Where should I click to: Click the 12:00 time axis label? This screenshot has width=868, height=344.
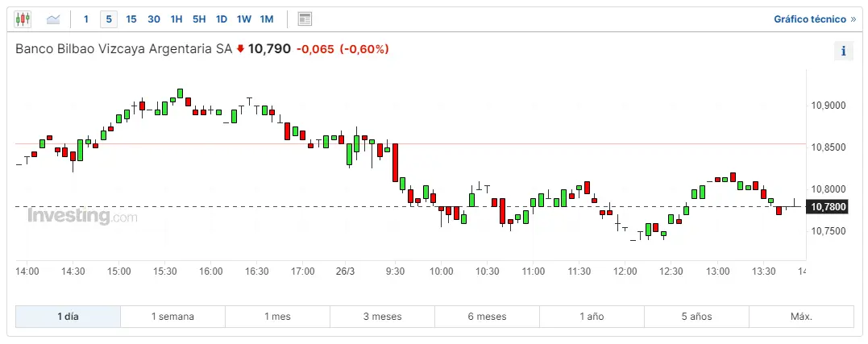click(x=625, y=271)
